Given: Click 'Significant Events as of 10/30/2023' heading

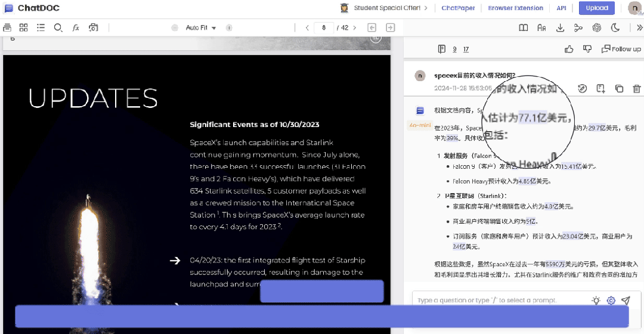Looking at the screenshot, I should click(x=254, y=125).
